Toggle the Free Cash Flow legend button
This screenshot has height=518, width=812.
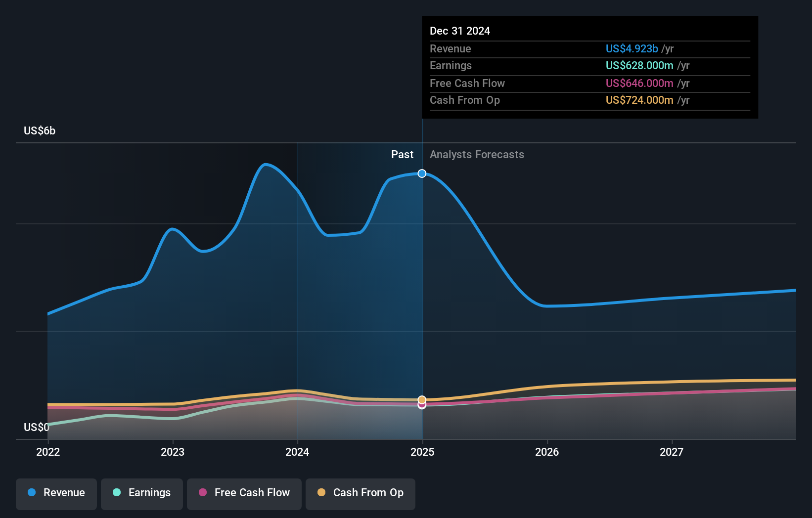pos(244,494)
